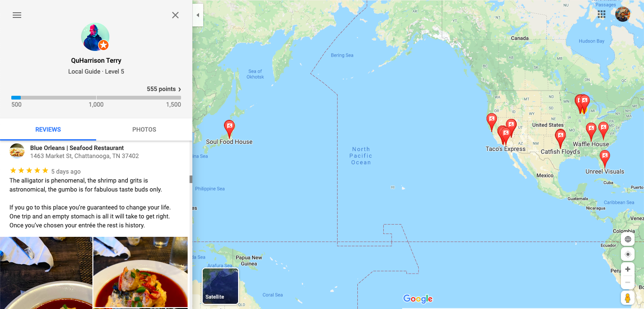Screen dimensions: 644x309
Task: Zoom out on the map
Action: (627, 283)
